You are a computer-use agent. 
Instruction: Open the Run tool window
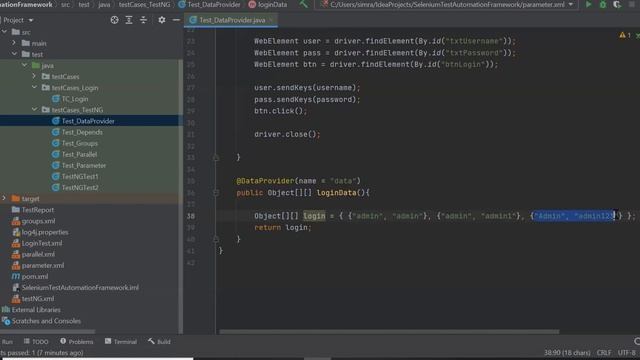pyautogui.click(x=7, y=342)
